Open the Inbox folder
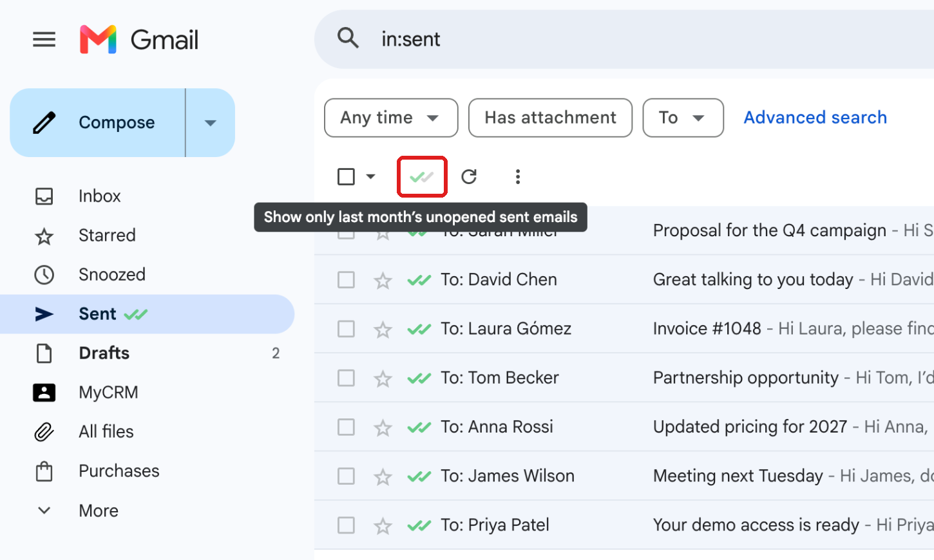 click(x=100, y=196)
